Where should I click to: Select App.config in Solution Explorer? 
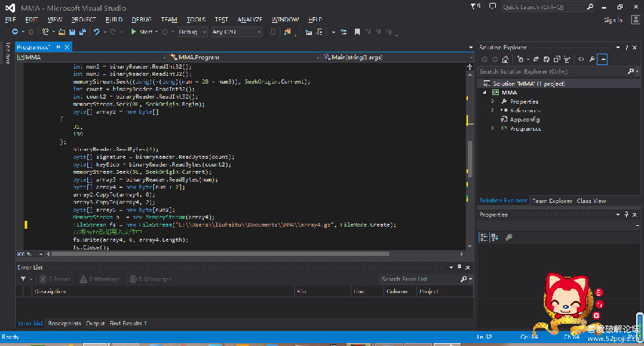tap(525, 119)
